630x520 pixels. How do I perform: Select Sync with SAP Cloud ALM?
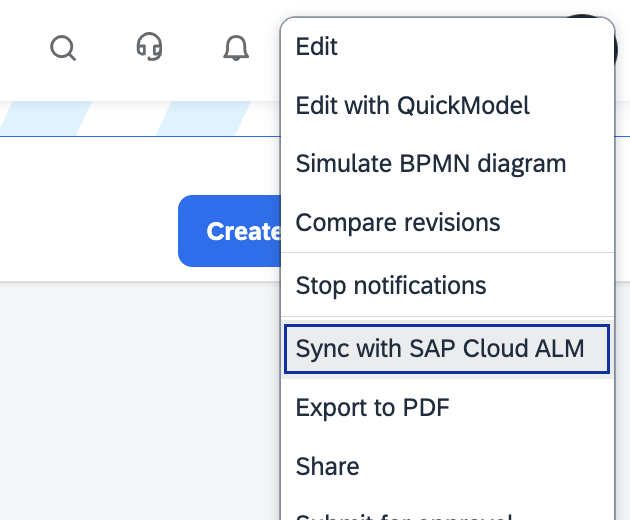(440, 348)
